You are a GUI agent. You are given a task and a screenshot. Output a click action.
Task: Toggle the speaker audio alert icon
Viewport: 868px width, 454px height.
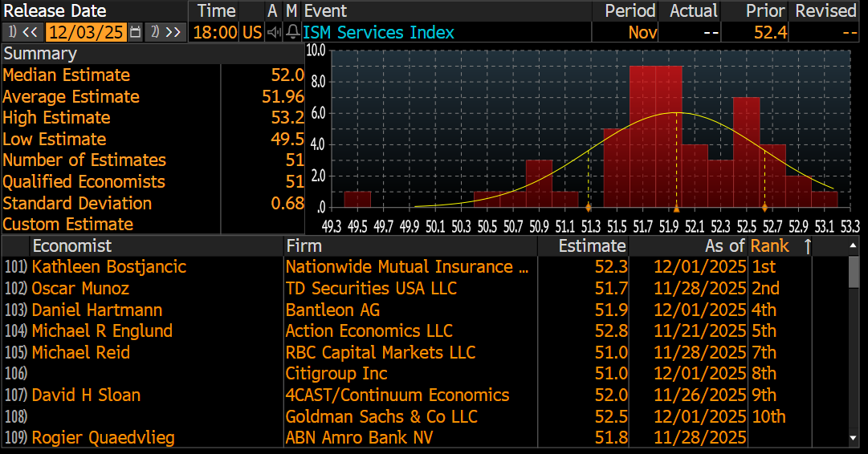tap(274, 32)
